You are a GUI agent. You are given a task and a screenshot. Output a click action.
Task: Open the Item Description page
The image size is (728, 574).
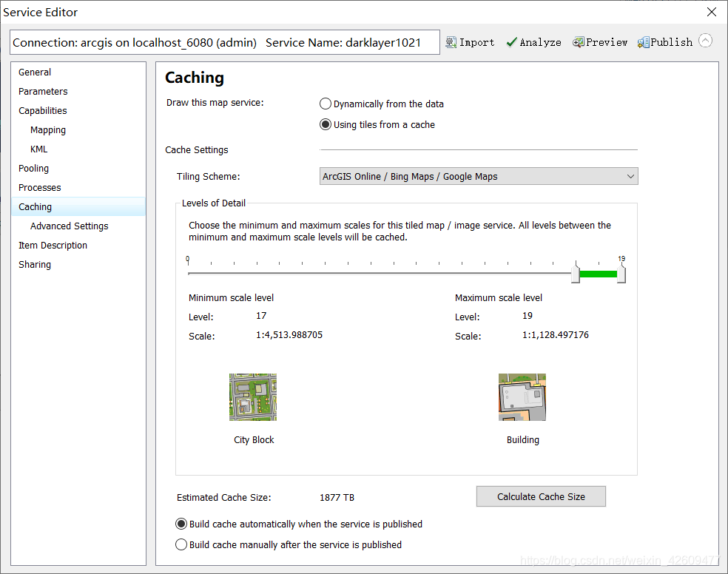(78, 245)
